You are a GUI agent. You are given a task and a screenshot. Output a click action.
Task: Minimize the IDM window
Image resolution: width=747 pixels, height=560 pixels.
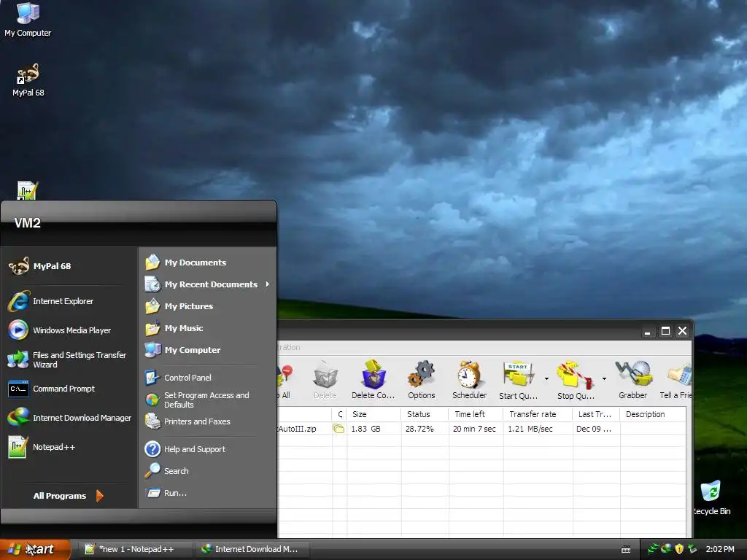pos(648,331)
